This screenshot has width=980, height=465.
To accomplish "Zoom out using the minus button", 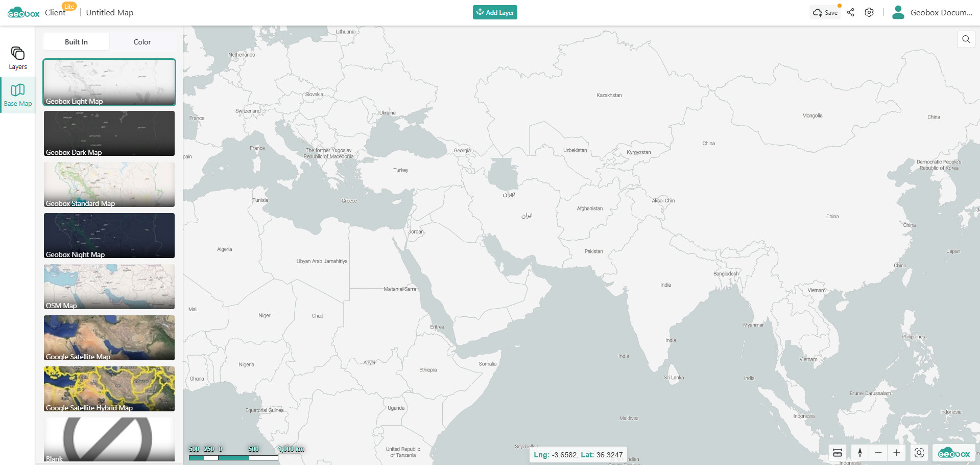I will (878, 453).
